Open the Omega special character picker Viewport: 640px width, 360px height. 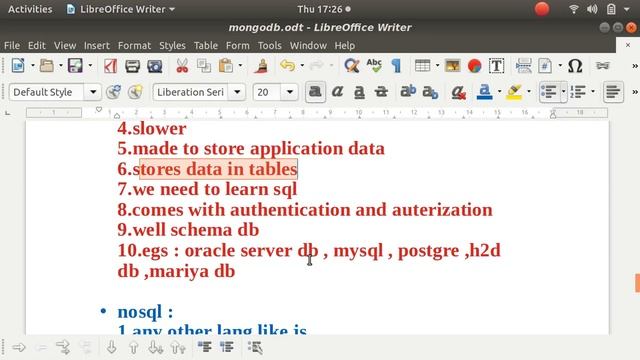point(575,66)
